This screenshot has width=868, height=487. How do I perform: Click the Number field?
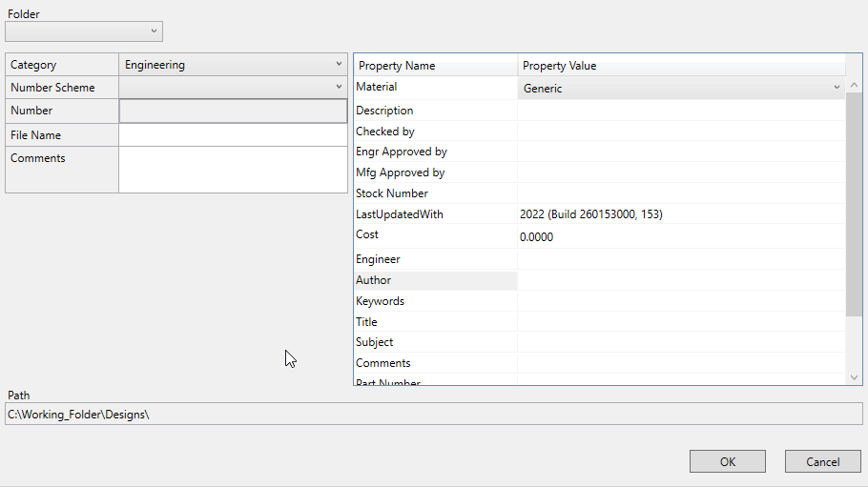[x=233, y=112]
